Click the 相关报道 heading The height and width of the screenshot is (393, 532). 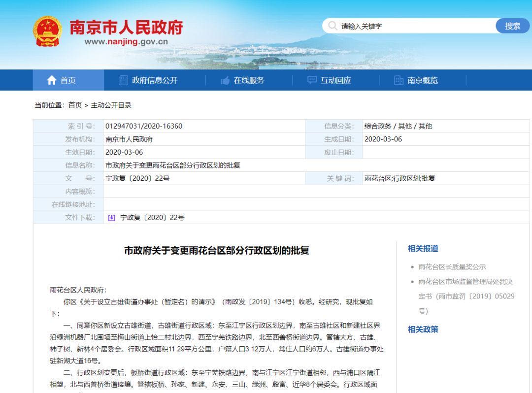423,249
